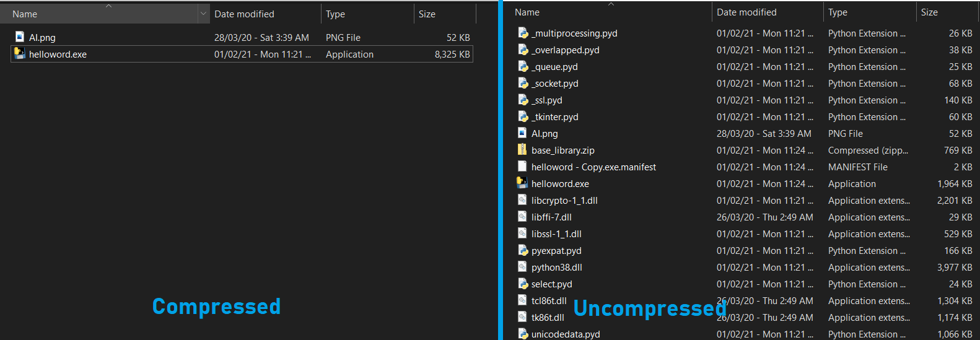Click the 3,977 KB size value

tap(955, 268)
